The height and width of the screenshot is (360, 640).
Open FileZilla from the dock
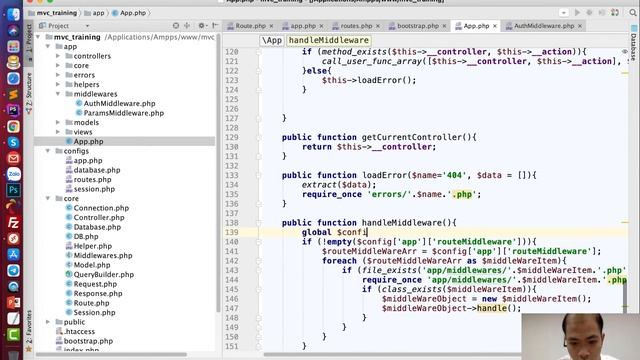13,222
